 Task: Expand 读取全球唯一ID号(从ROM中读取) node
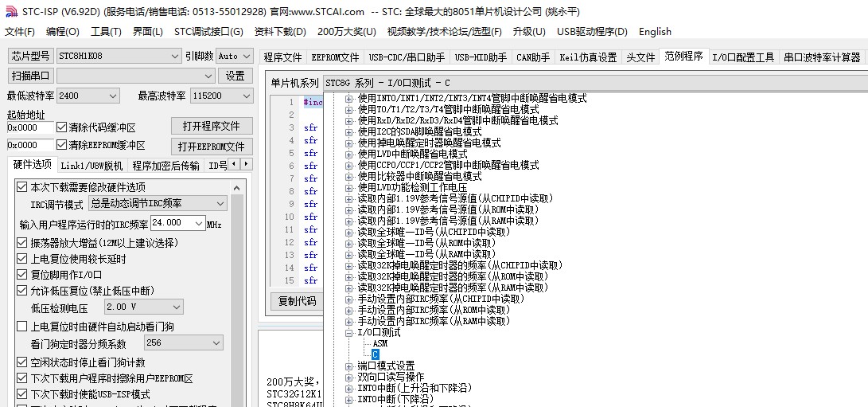(x=348, y=243)
